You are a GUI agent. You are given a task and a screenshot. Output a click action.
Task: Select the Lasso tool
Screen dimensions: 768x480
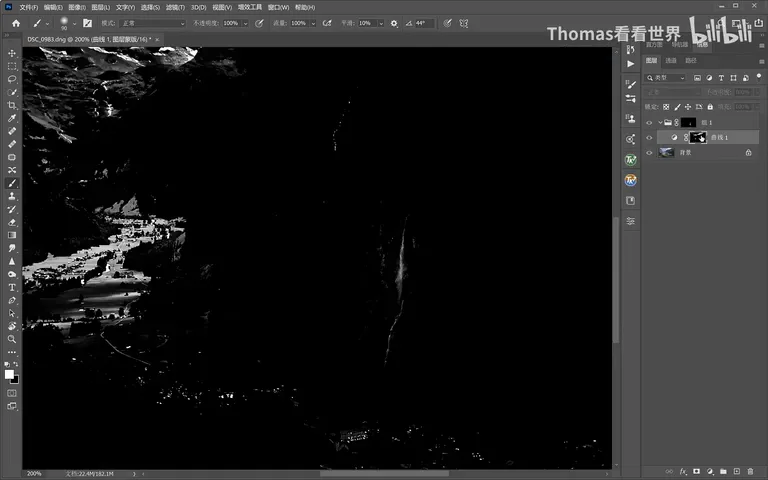tap(12, 79)
